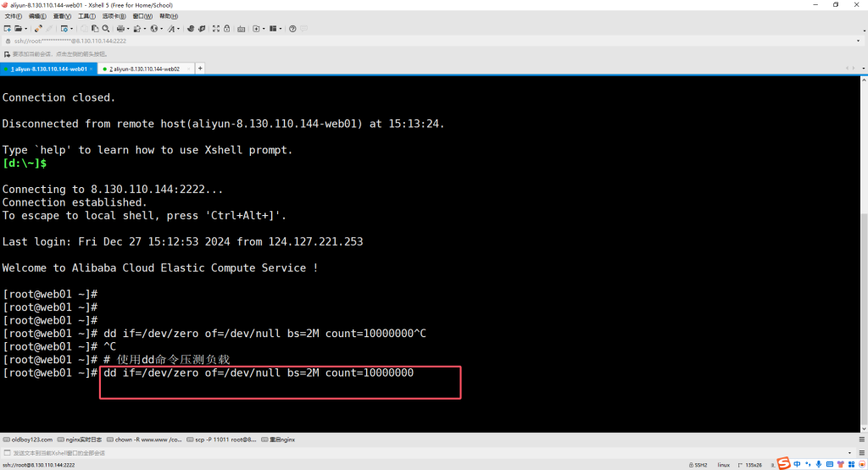Image resolution: width=868 pixels, height=470 pixels.
Task: Click the plus button to add a new tab
Action: pos(200,69)
